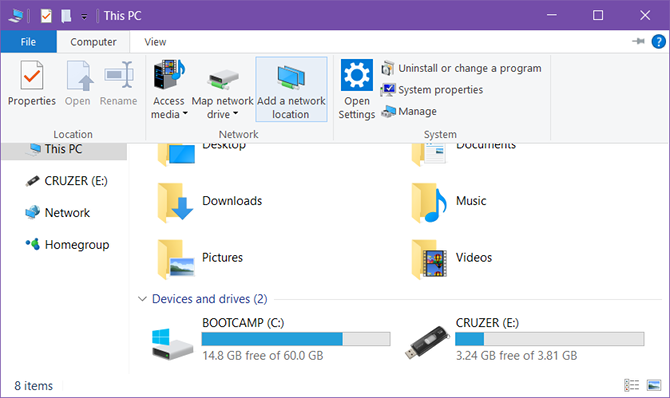Open the File tab
The width and height of the screenshot is (670, 398).
(x=28, y=42)
